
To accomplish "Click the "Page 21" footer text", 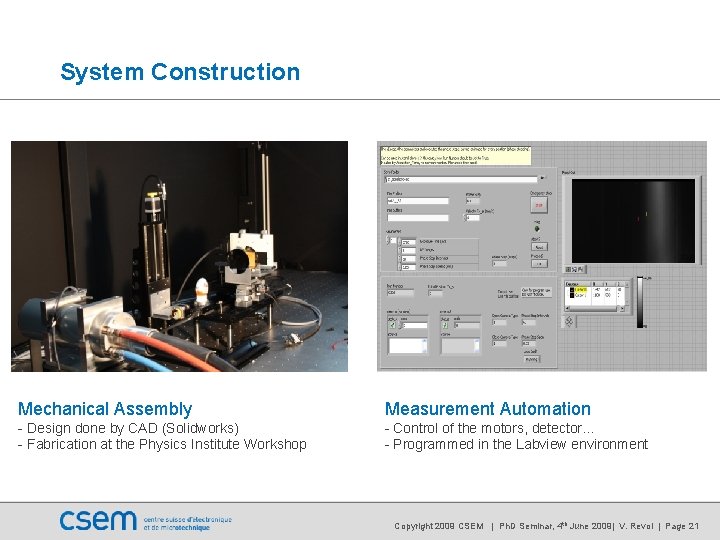I will tap(682, 526).
